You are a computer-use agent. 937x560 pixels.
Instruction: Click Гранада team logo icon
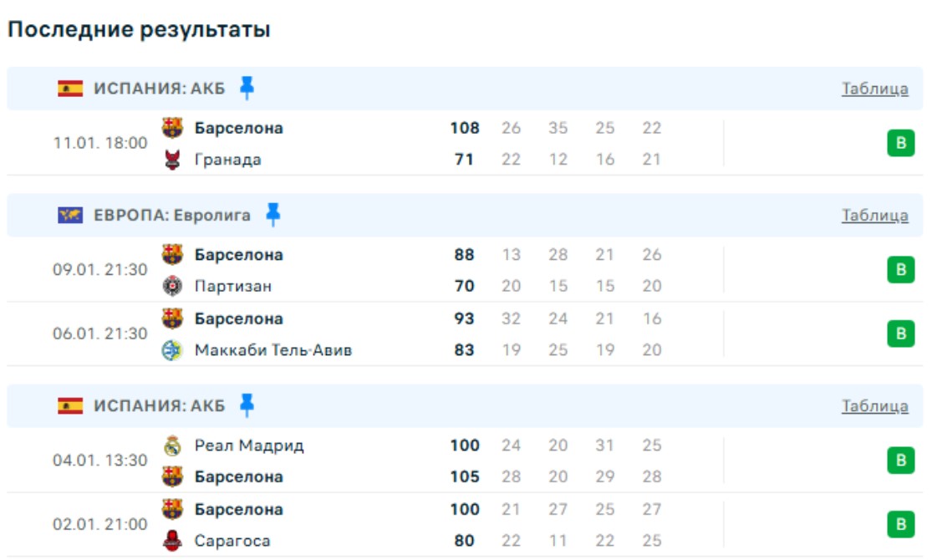point(172,160)
